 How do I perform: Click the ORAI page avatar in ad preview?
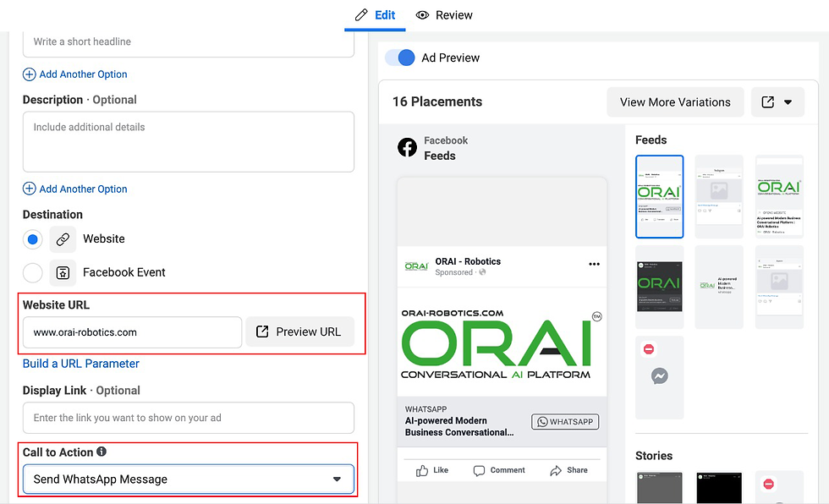pyautogui.click(x=416, y=266)
